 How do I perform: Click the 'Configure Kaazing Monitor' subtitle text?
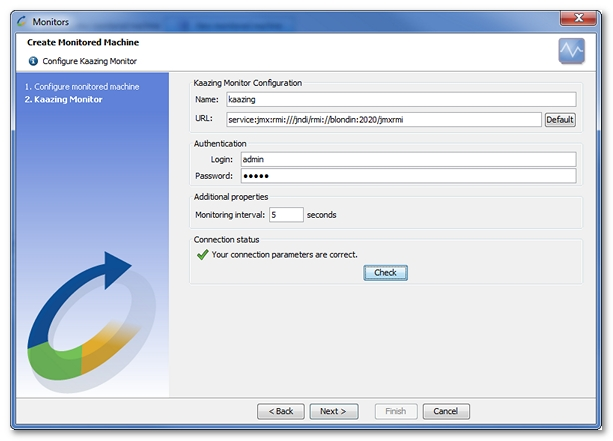click(x=90, y=61)
